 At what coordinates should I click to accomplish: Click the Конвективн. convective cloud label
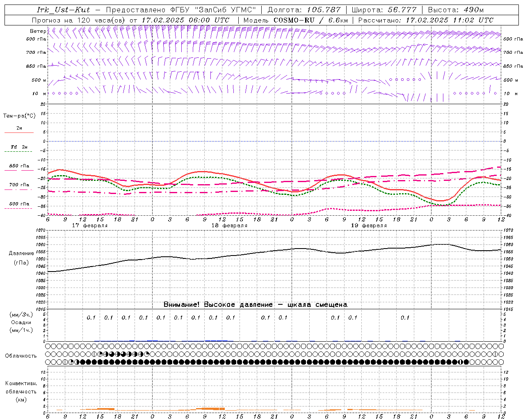click(x=21, y=383)
